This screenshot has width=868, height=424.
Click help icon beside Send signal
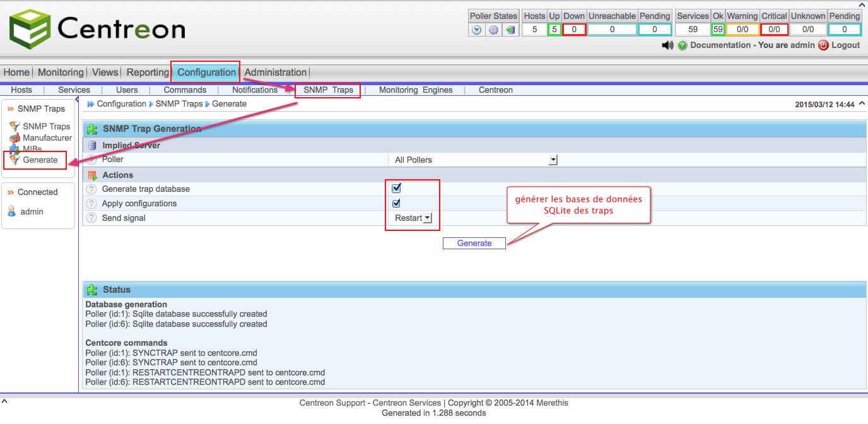(92, 218)
